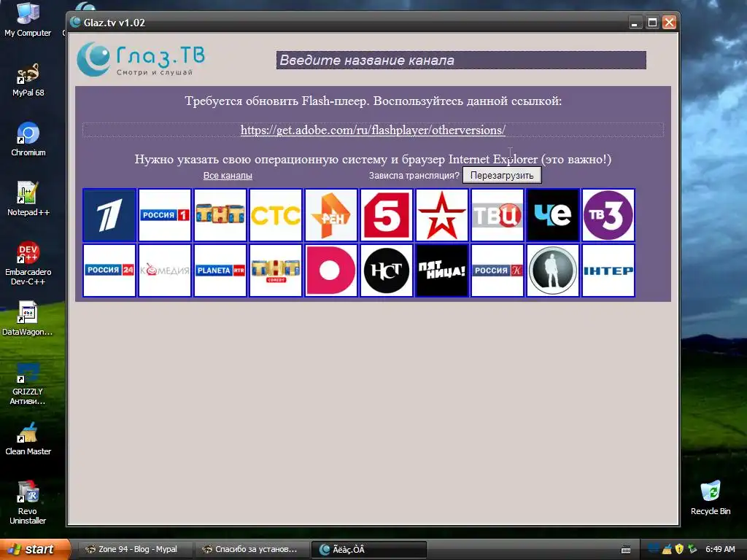
Task: Click the 6:49 AM system clock
Action: click(x=720, y=550)
